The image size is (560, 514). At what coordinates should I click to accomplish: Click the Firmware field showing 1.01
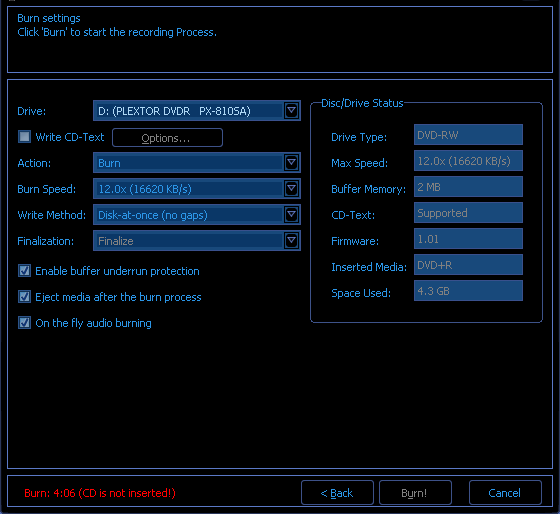(x=468, y=239)
